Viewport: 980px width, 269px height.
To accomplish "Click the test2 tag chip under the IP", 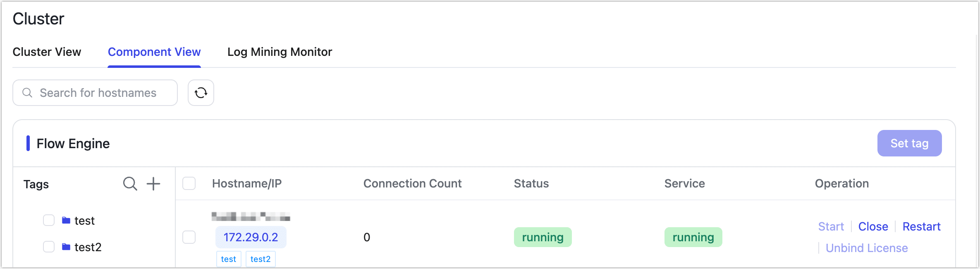I will pyautogui.click(x=260, y=259).
